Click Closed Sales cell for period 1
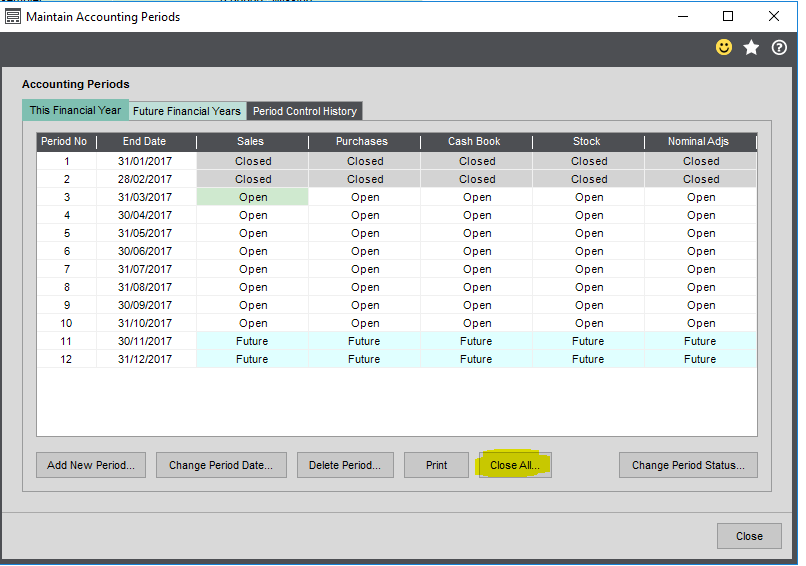The image size is (806, 566). [x=252, y=161]
